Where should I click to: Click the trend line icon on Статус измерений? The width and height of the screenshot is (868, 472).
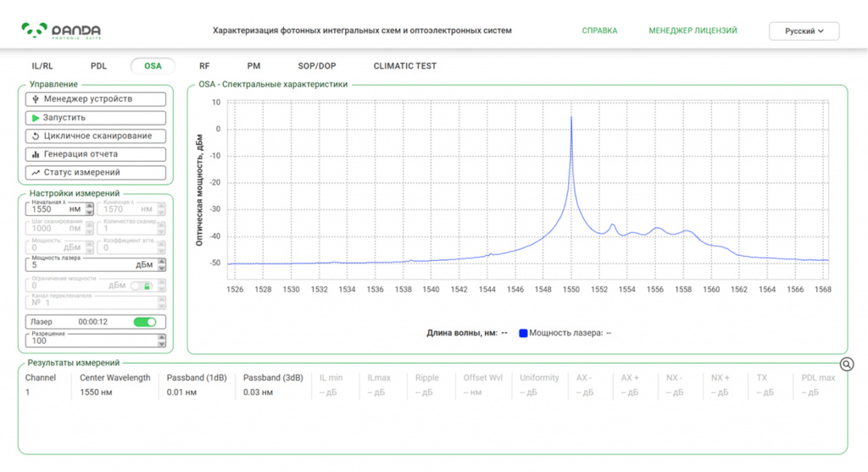click(x=36, y=173)
